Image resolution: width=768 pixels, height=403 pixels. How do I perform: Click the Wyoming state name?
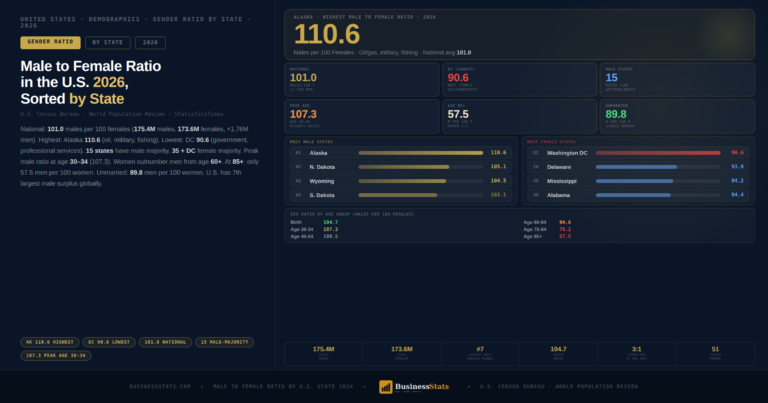click(322, 181)
